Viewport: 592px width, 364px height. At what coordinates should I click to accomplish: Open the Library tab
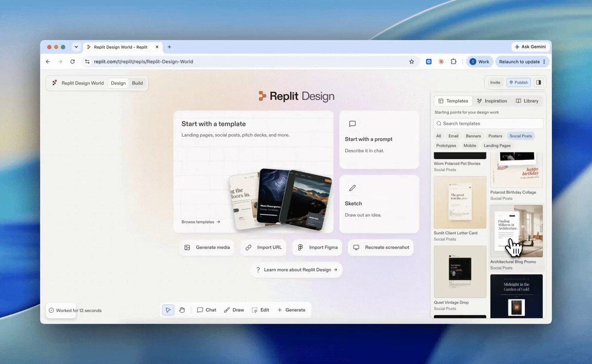tap(527, 101)
